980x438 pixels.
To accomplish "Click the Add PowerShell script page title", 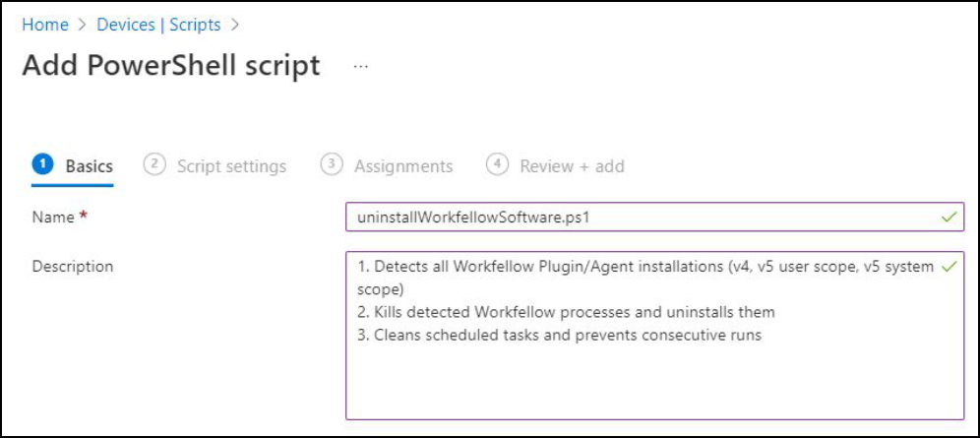I will point(171,66).
